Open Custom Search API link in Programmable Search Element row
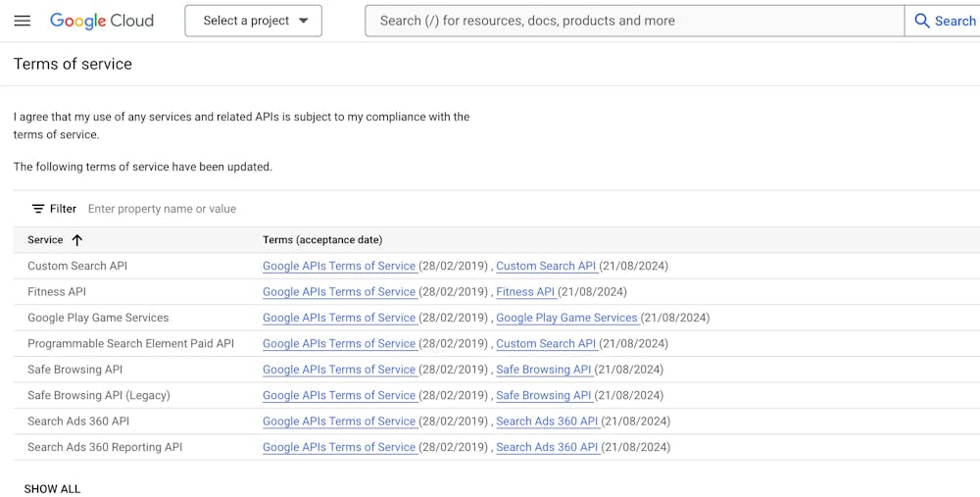This screenshot has height=497, width=980. 547,344
